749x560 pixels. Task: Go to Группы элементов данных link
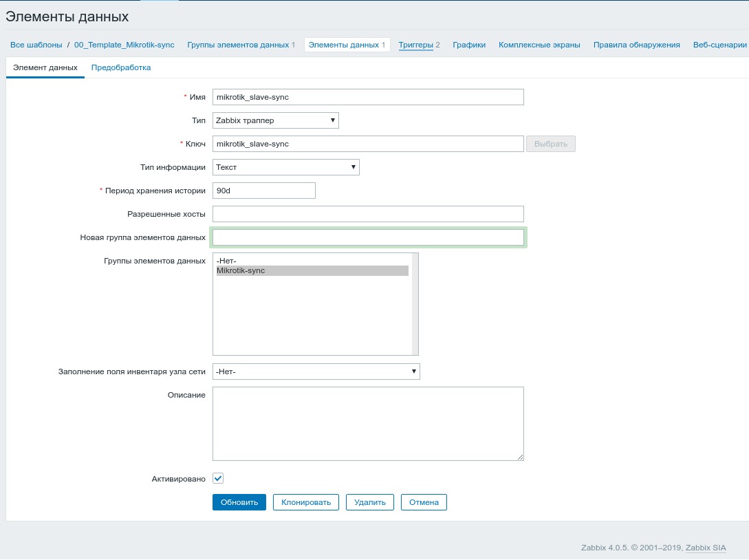[x=238, y=45]
